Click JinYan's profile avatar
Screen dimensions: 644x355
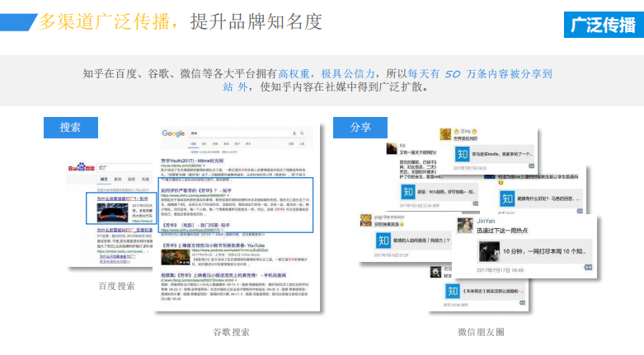[465, 226]
